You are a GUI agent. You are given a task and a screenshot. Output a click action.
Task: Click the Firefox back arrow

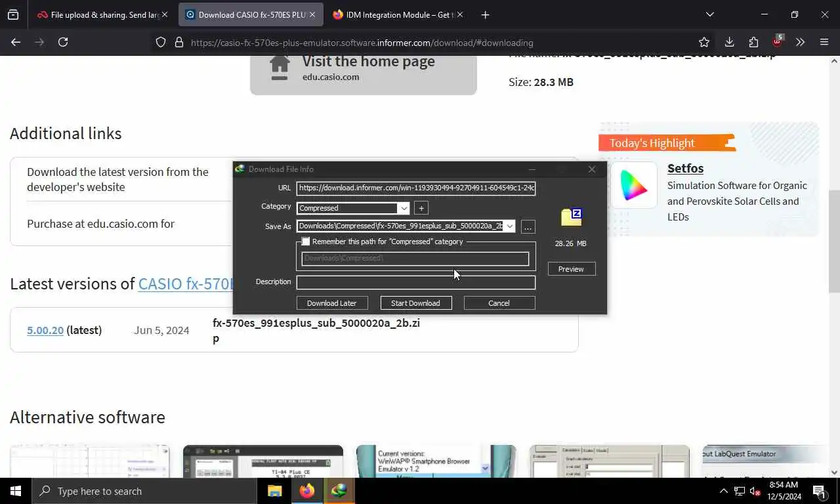coord(16,42)
